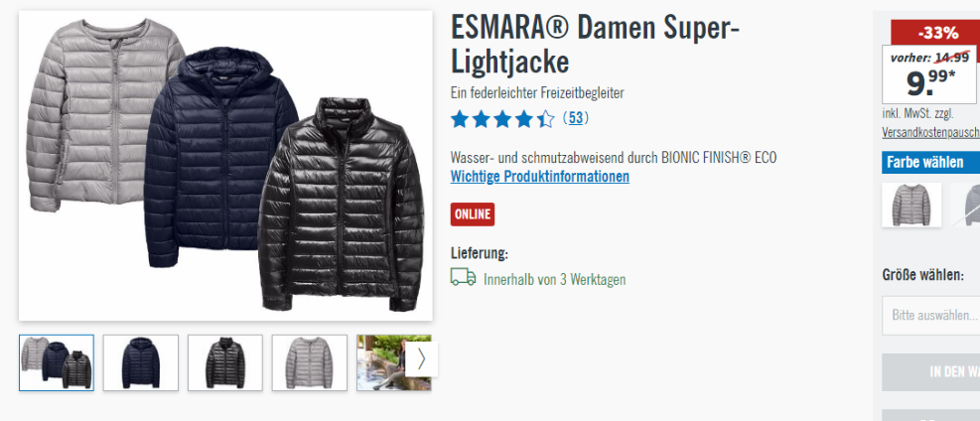
Task: Click the main product image of jackets
Action: [225, 166]
